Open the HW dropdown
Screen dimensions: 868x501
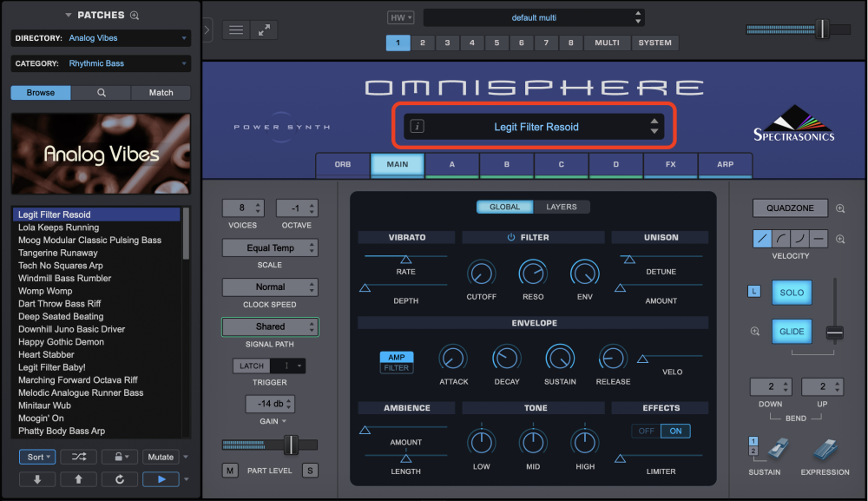pyautogui.click(x=400, y=17)
